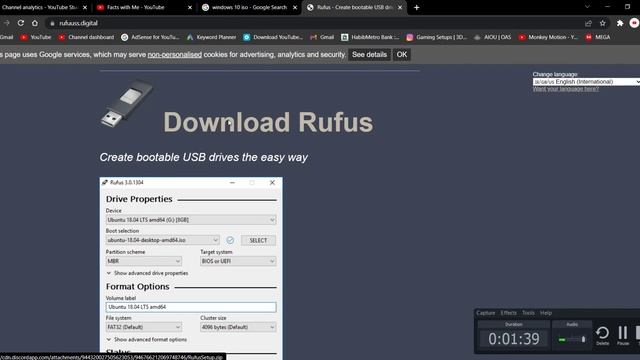Close the windows 10 iso search tab
Screen dimensions: 640x360
tap(295, 7)
